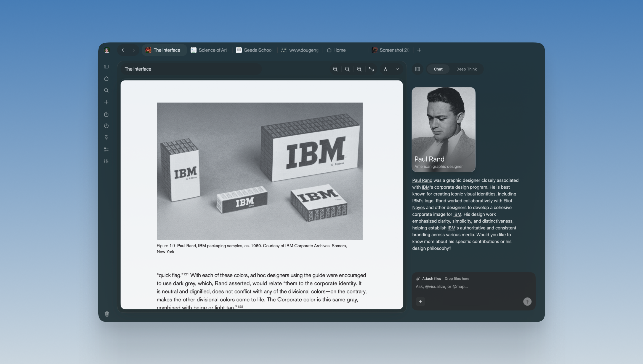
Task: Click the chat message input field
Action: point(473,287)
